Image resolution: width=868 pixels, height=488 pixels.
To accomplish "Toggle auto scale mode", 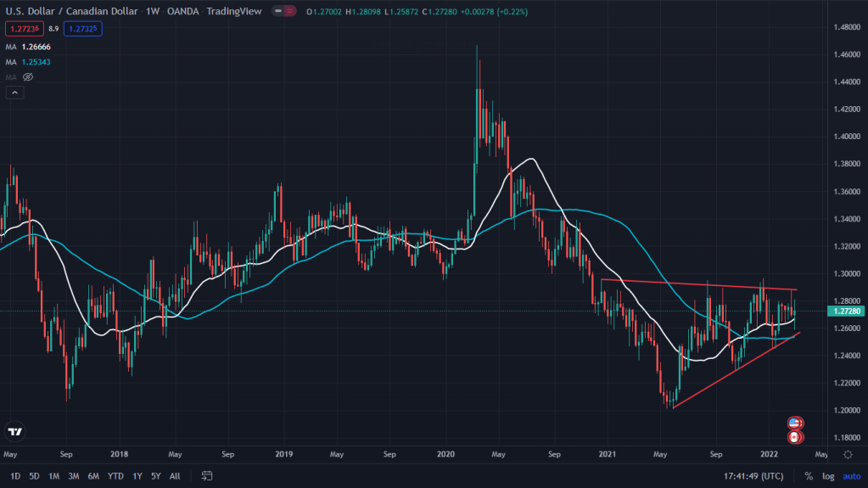I will [849, 476].
